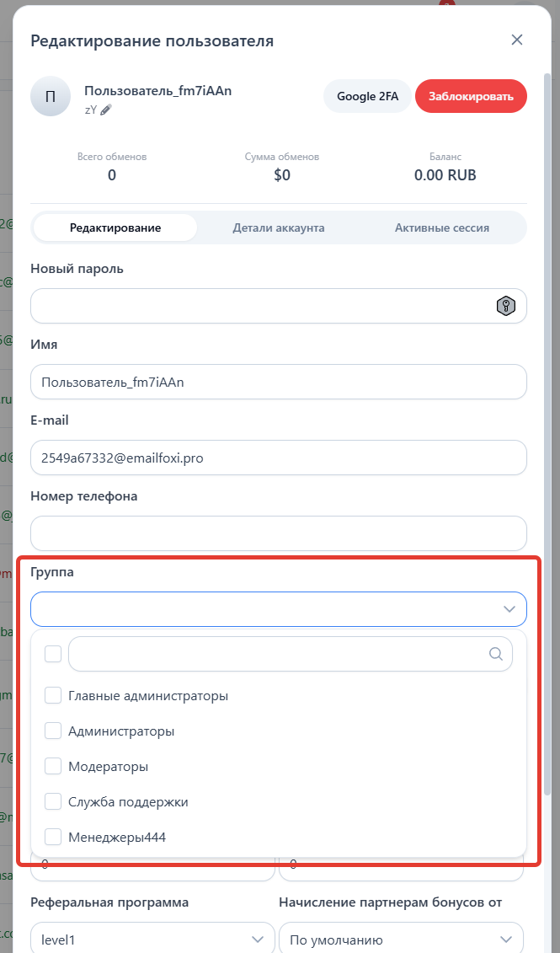Enable the Модераторы group checkbox

coord(53,766)
